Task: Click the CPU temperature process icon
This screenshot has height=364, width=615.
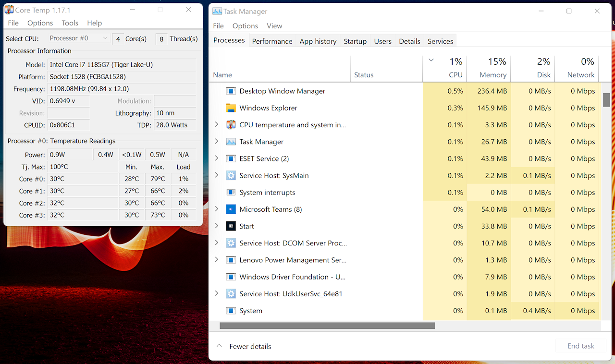Action: tap(231, 125)
